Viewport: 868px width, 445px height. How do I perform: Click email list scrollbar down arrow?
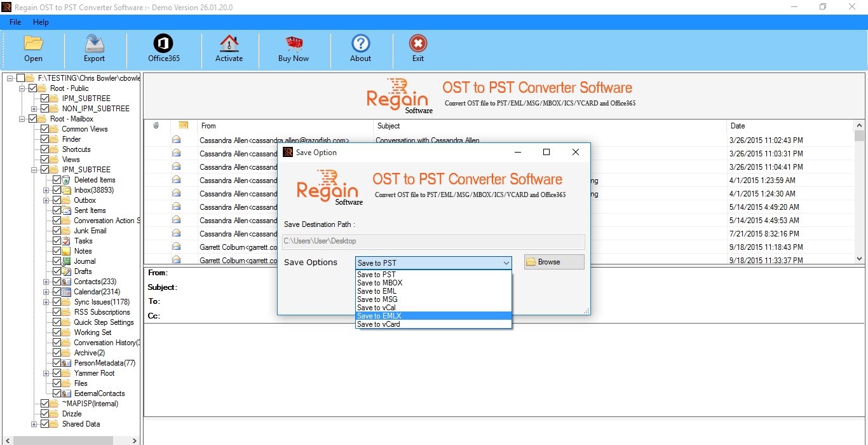point(860,259)
